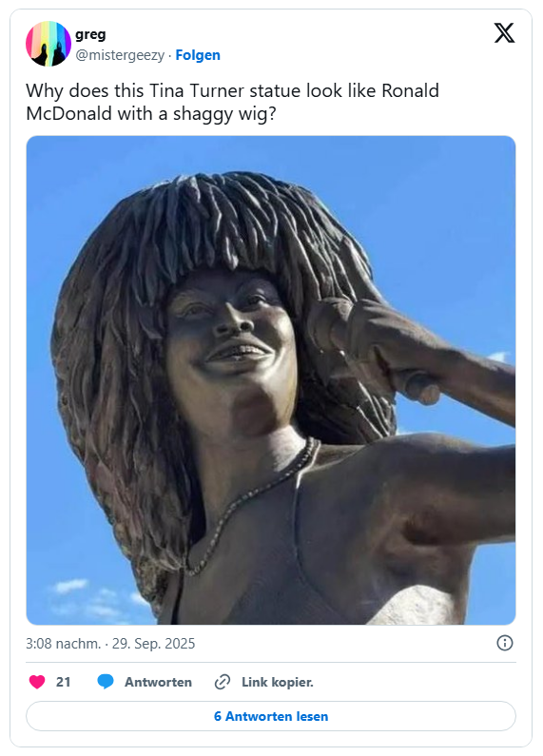Open the Tina Turner statue photo
Image resolution: width=543 pixels, height=756 pixels.
(x=271, y=380)
